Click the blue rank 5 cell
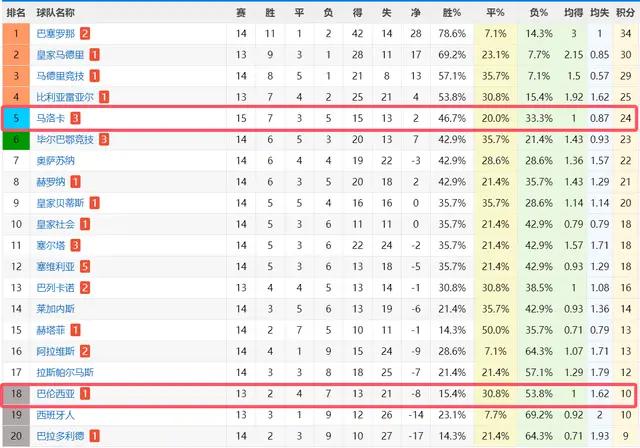 (x=16, y=118)
